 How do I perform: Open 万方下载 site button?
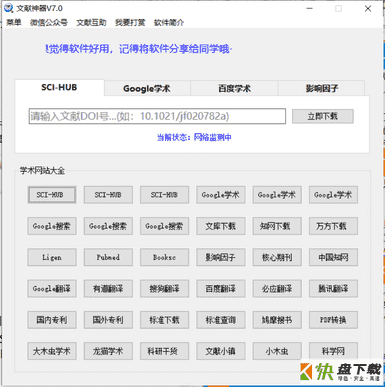point(333,226)
